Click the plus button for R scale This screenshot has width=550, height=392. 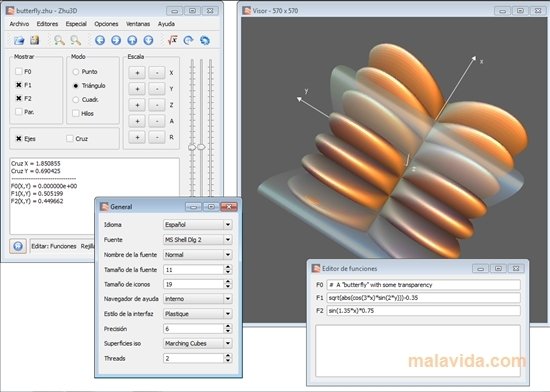point(137,137)
